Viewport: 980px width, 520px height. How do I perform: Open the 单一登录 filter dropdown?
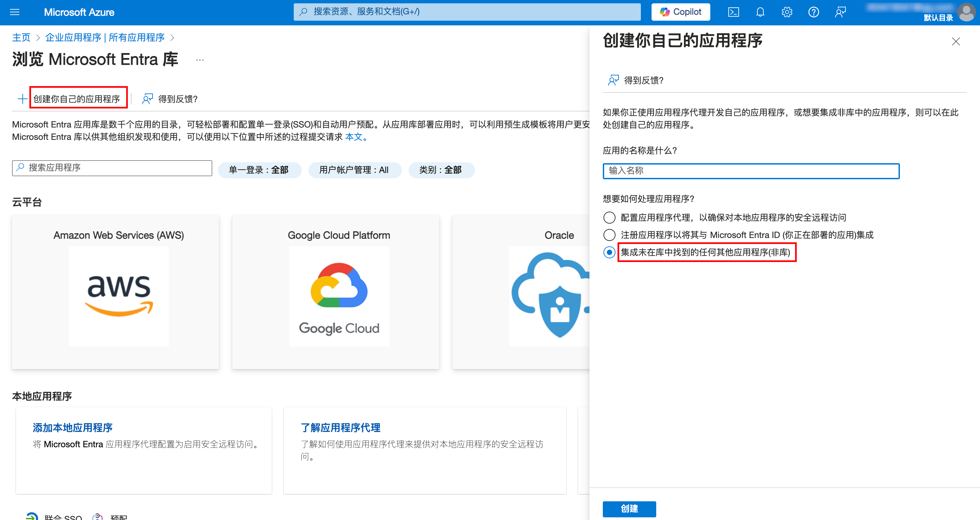pyautogui.click(x=259, y=170)
